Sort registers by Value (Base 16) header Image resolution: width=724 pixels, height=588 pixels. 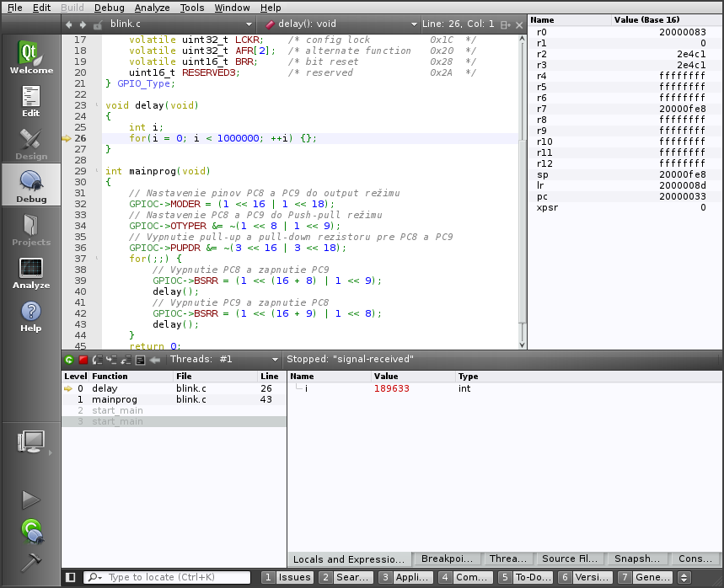coord(667,20)
